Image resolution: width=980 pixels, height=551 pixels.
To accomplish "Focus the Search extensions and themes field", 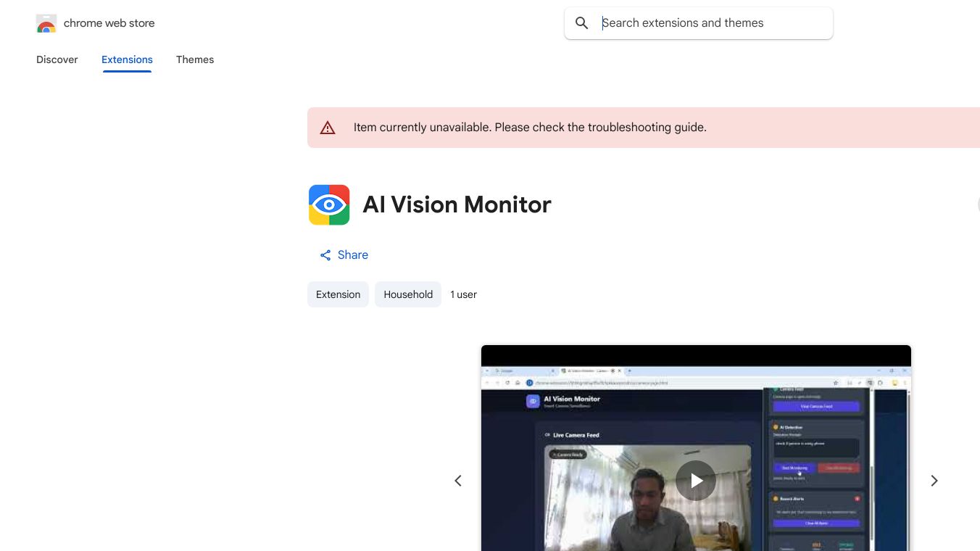I will click(x=699, y=23).
